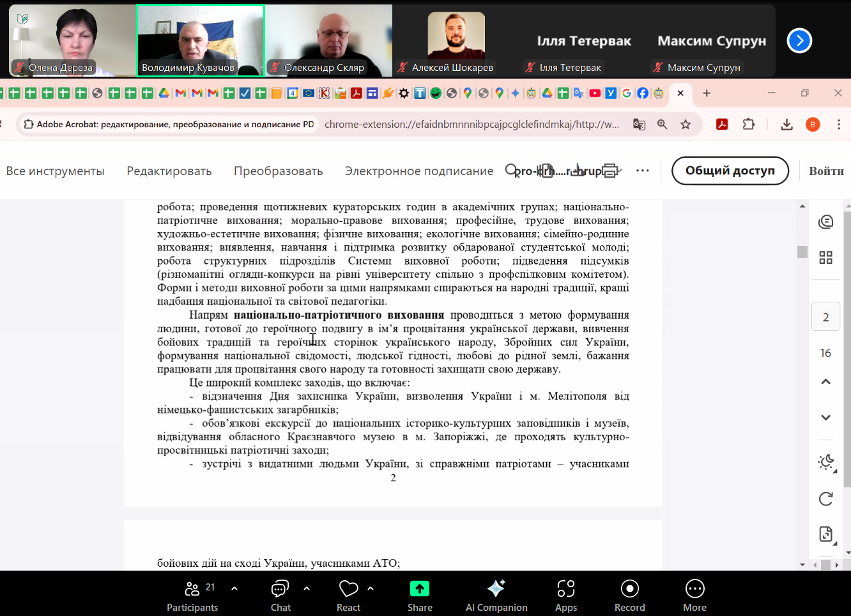The width and height of the screenshot is (851, 616).
Task: Show page thumbnails grid view
Action: tap(825, 258)
